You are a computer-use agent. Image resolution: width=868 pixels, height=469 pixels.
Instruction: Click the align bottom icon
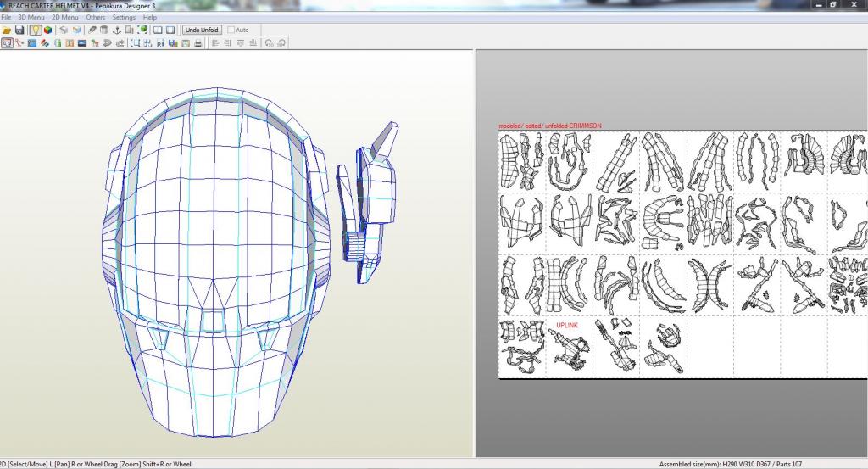point(253,43)
